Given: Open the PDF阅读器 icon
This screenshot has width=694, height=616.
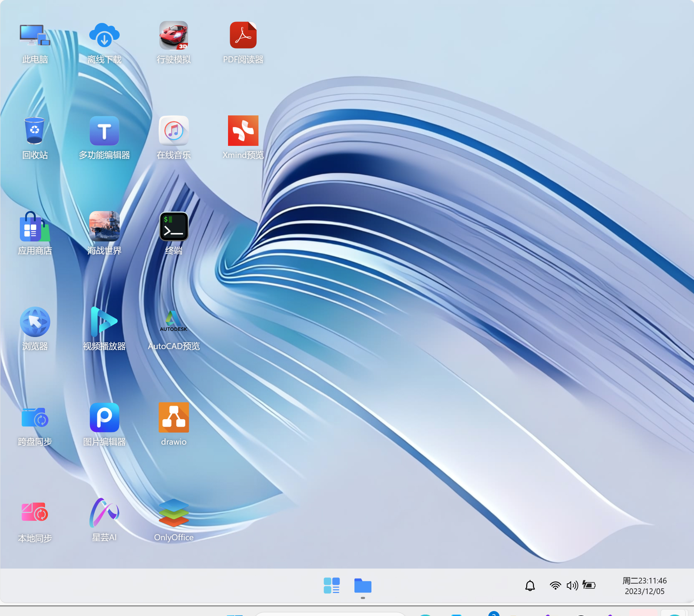Looking at the screenshot, I should click(x=243, y=35).
